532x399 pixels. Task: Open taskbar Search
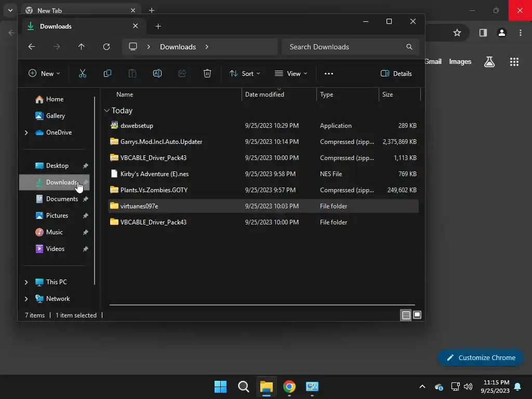(244, 387)
